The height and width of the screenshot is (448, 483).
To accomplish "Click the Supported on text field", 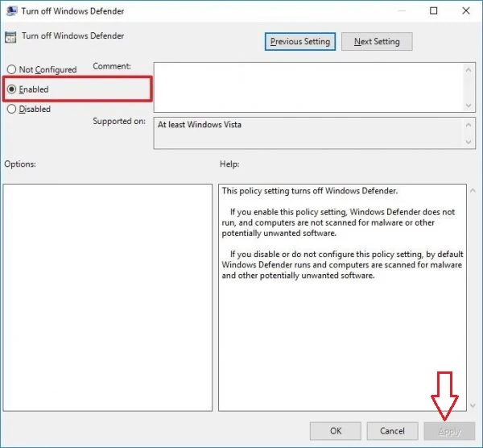I will pyautogui.click(x=308, y=133).
